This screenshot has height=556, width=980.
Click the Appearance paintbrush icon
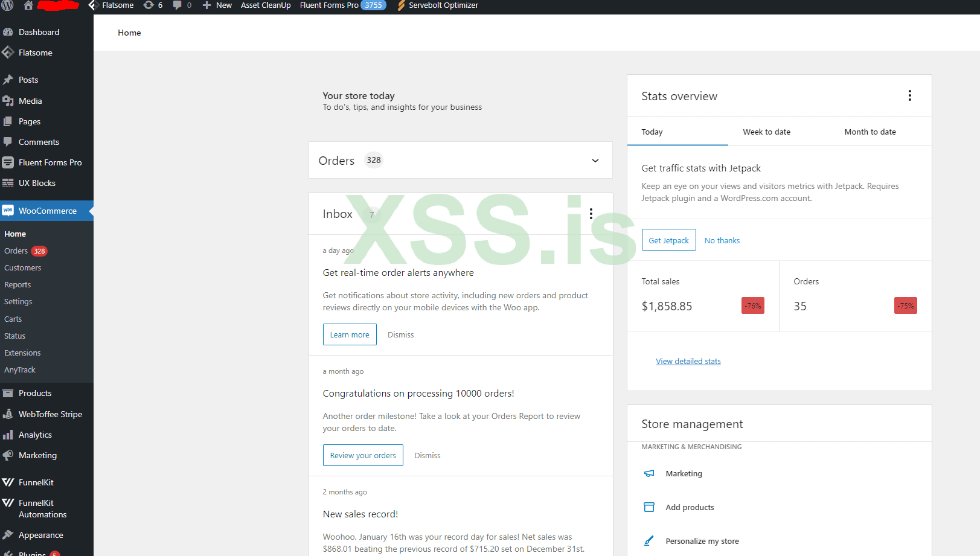pos(8,535)
